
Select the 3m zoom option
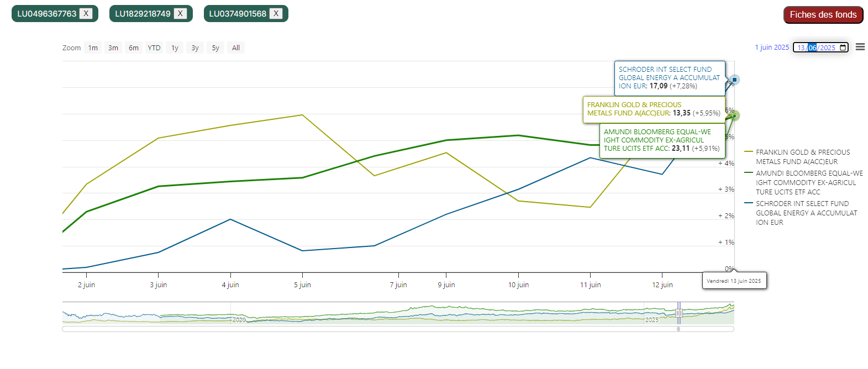pos(113,48)
